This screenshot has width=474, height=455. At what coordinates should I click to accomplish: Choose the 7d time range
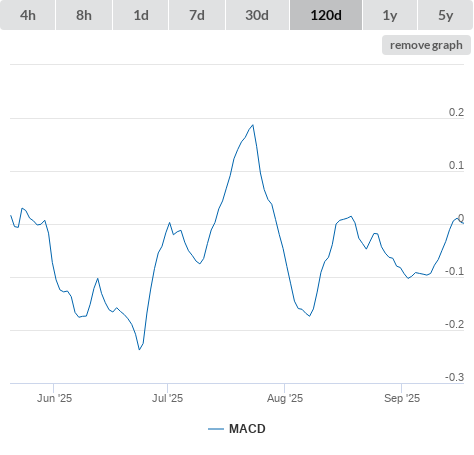tap(197, 15)
